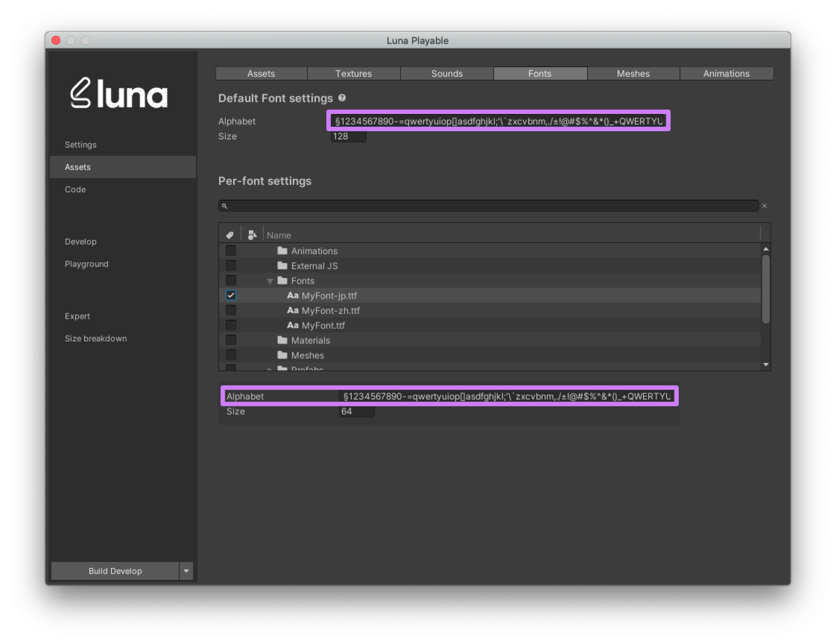The height and width of the screenshot is (644, 836).
Task: Select the Animations folder row
Action: (490, 250)
